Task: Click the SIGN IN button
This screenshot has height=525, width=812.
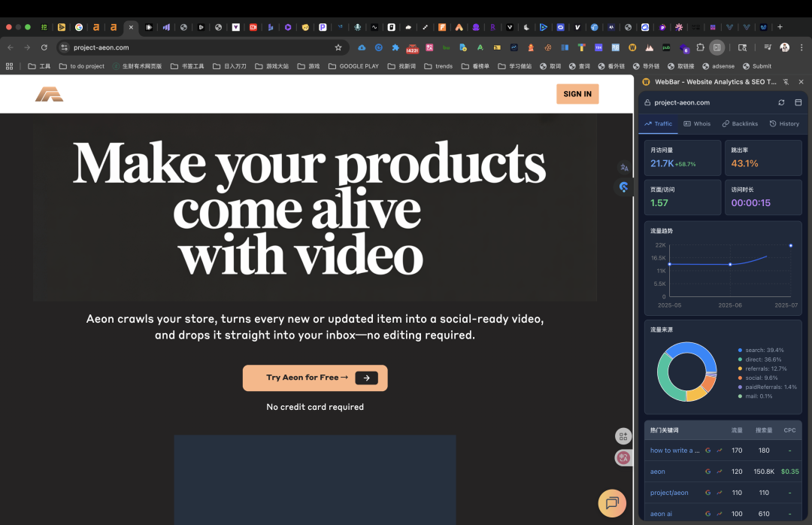Action: [577, 94]
